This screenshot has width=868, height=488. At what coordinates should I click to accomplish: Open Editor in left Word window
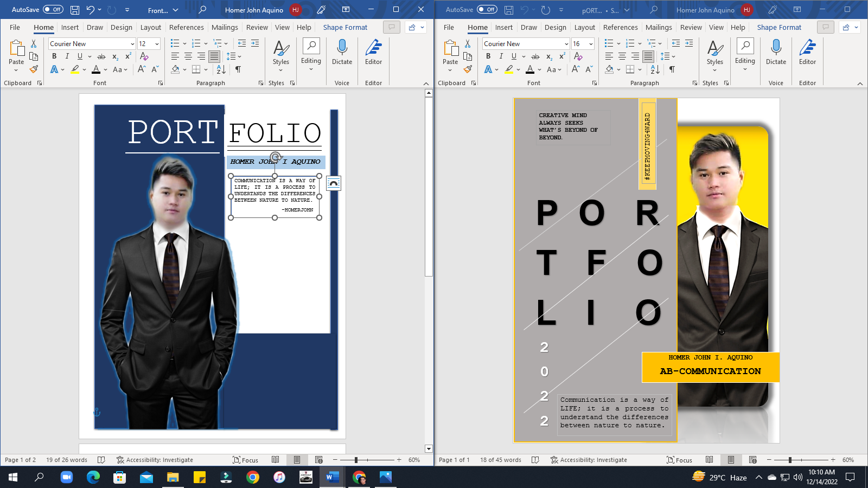click(373, 52)
